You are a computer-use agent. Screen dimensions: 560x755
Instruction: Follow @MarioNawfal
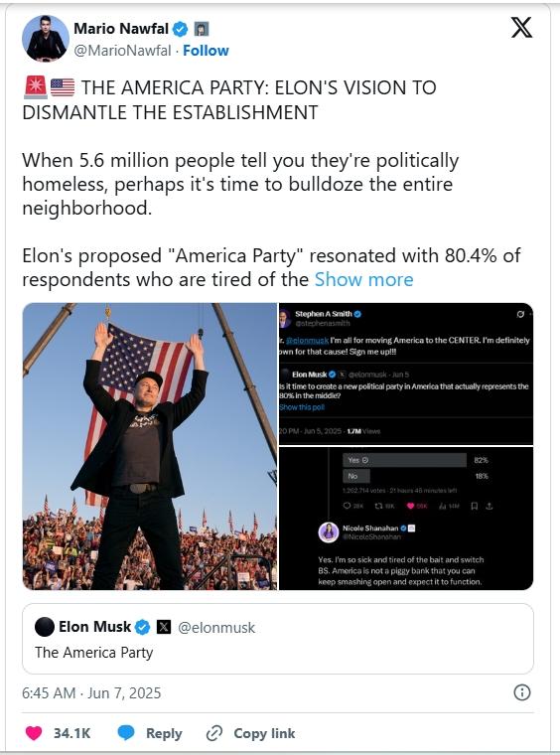pos(206,51)
